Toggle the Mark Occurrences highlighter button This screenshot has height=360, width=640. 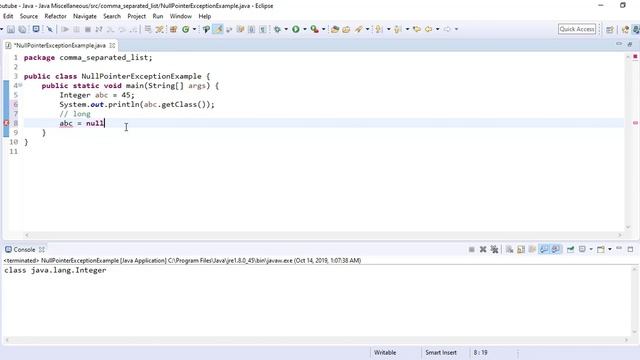(218, 29)
